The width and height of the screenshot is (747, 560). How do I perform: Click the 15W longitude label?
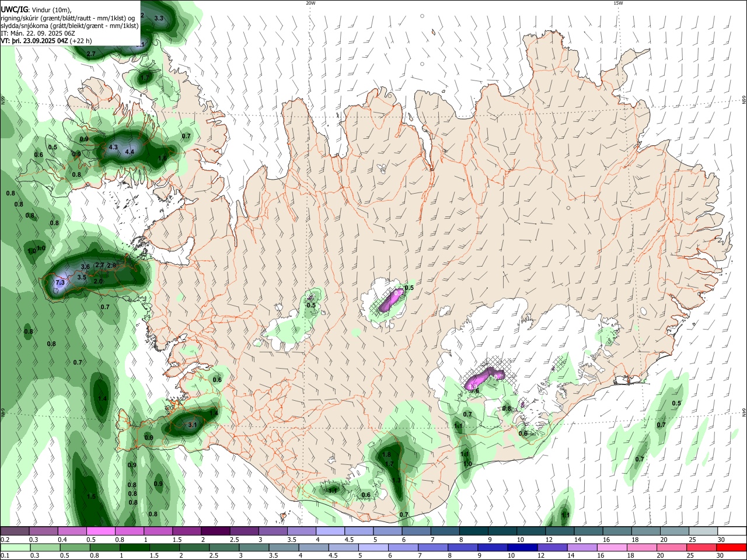point(618,3)
